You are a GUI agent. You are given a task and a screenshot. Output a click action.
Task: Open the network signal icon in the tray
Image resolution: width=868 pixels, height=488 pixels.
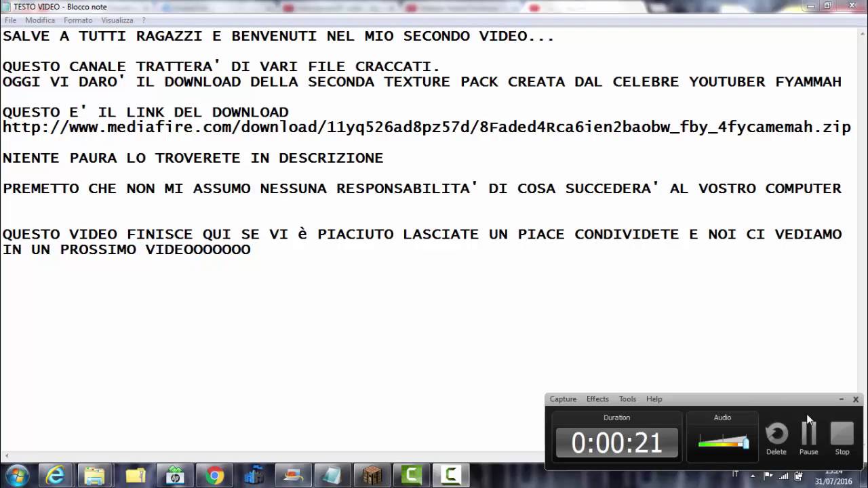[783, 476]
